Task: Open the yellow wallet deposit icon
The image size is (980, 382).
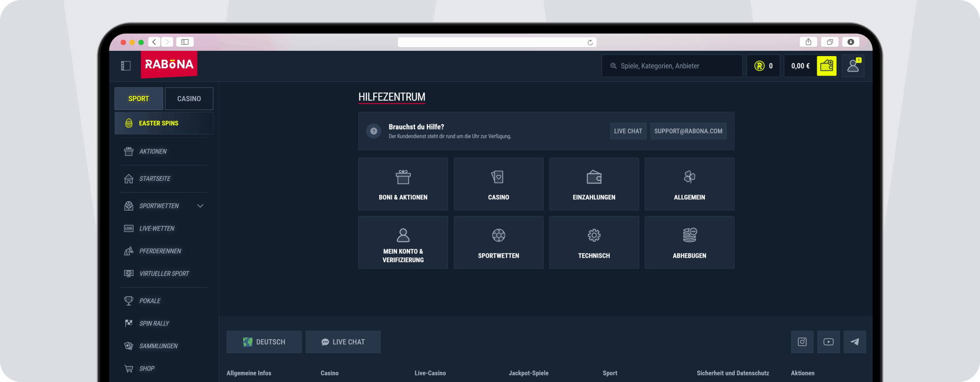Action: tap(827, 66)
